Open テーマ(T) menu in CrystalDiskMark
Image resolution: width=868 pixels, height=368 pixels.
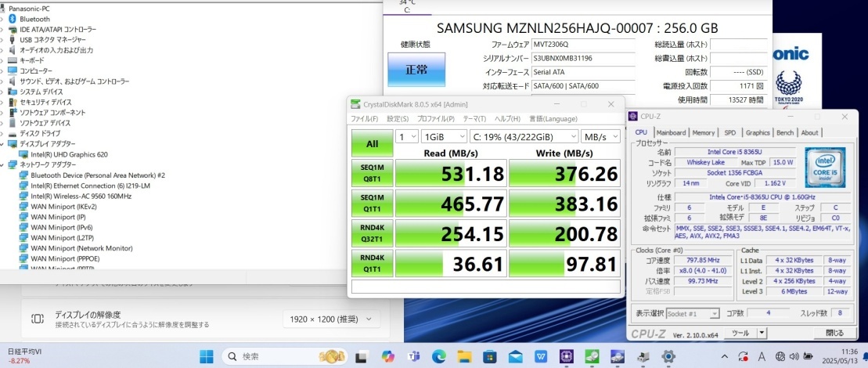tap(474, 119)
